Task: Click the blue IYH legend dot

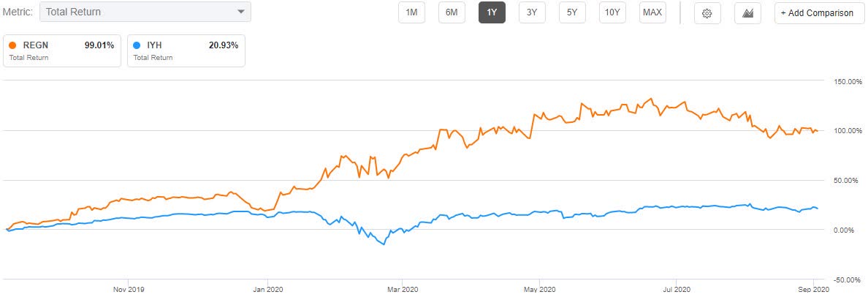Action: click(x=138, y=45)
